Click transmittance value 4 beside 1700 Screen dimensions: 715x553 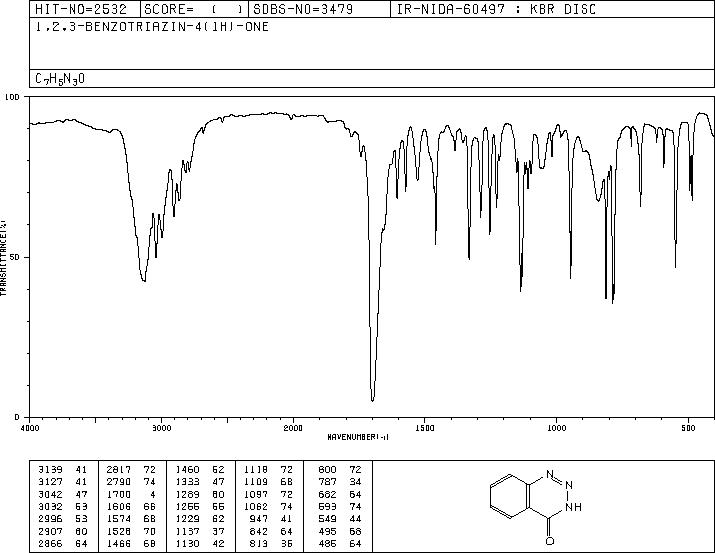point(153,495)
